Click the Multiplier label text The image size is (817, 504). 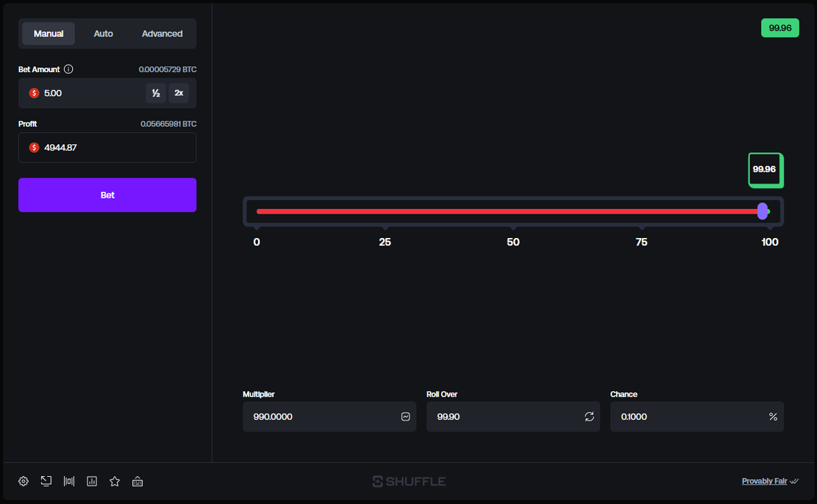[259, 394]
